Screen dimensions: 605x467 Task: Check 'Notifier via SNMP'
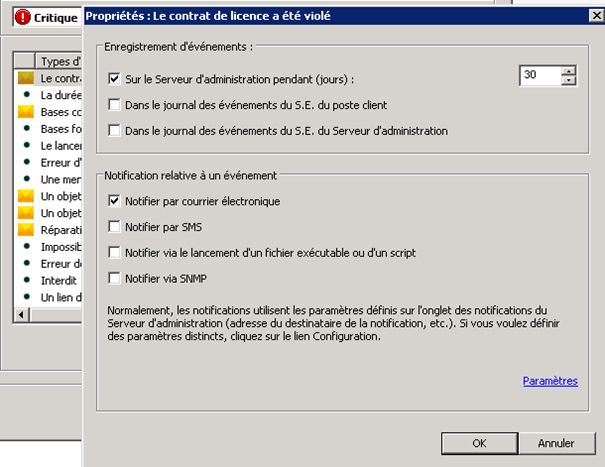pos(115,278)
